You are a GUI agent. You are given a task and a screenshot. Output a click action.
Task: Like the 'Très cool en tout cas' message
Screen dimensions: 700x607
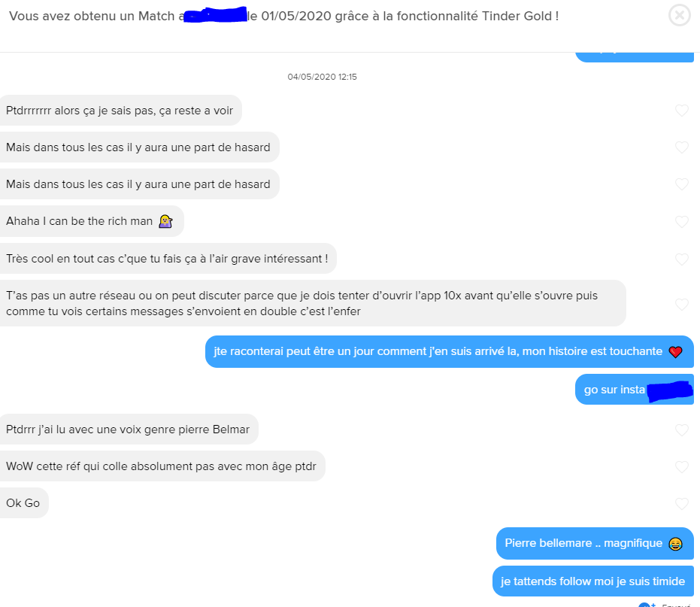682,259
